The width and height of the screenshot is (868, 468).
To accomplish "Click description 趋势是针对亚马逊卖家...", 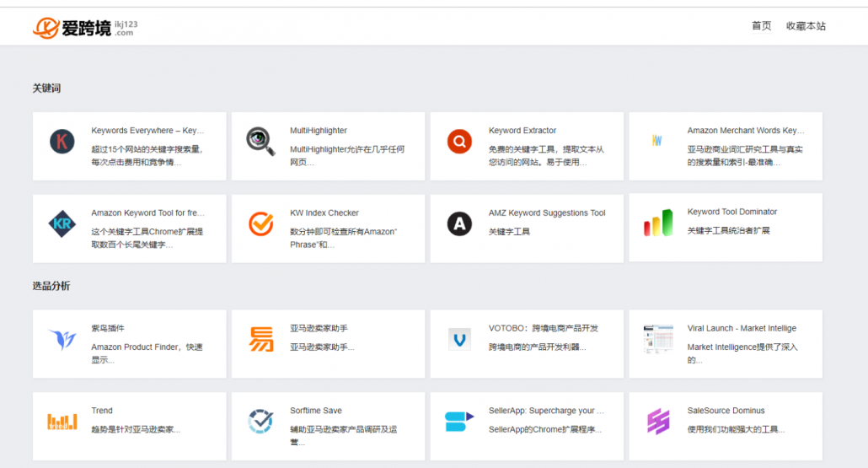I will [136, 430].
